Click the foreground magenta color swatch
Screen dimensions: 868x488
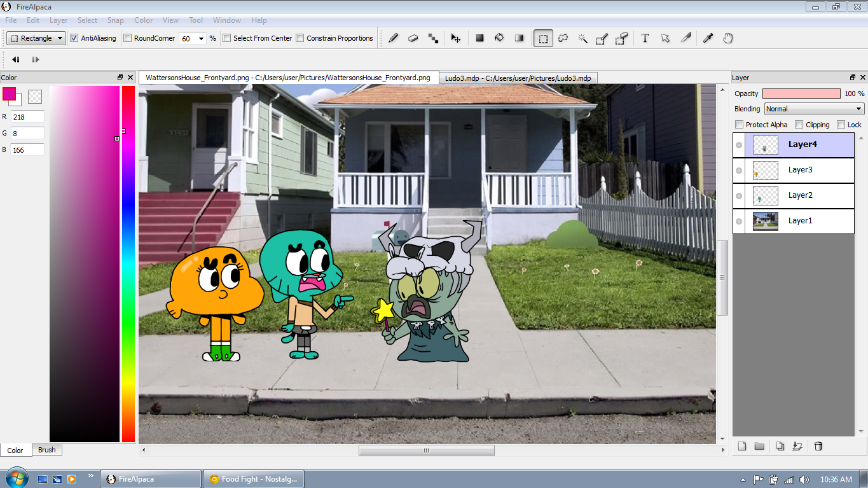[x=9, y=94]
